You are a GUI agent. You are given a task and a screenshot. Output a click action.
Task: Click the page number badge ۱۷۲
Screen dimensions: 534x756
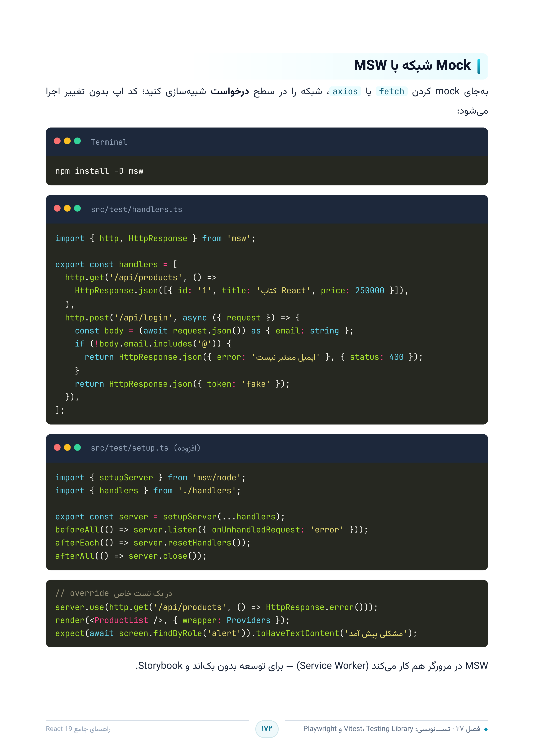(267, 729)
